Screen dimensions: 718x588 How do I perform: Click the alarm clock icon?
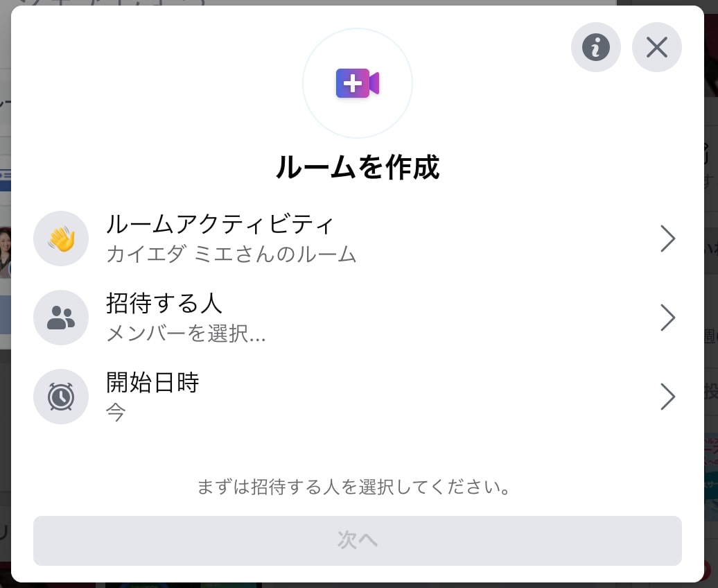pyautogui.click(x=61, y=397)
